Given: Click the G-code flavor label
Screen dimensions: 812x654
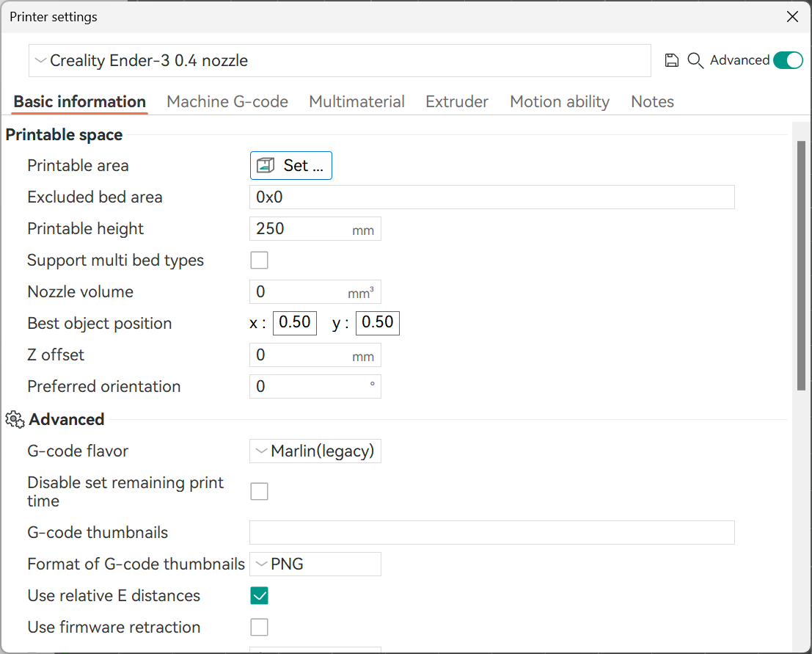Looking at the screenshot, I should pyautogui.click(x=78, y=451).
